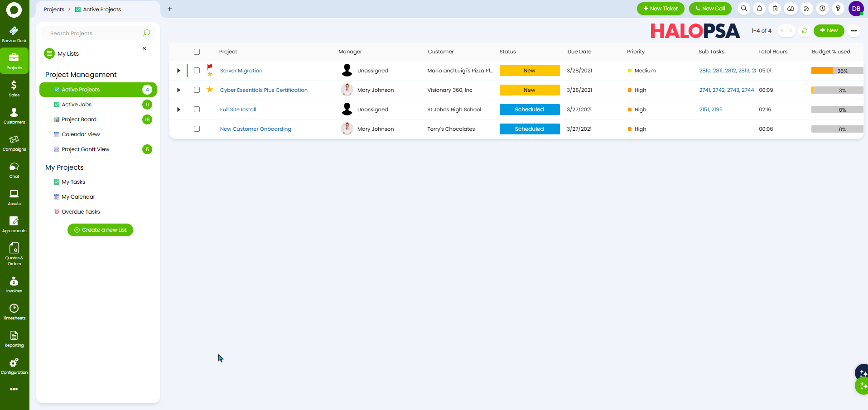Click the HaloPSA home logo icon
The width and height of the screenshot is (868, 410).
pyautogui.click(x=14, y=10)
